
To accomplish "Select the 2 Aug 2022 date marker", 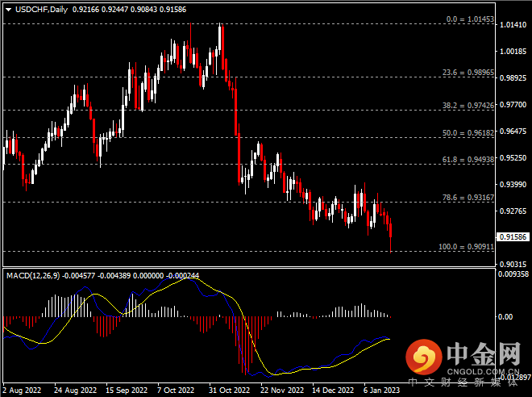I will tap(23, 390).
